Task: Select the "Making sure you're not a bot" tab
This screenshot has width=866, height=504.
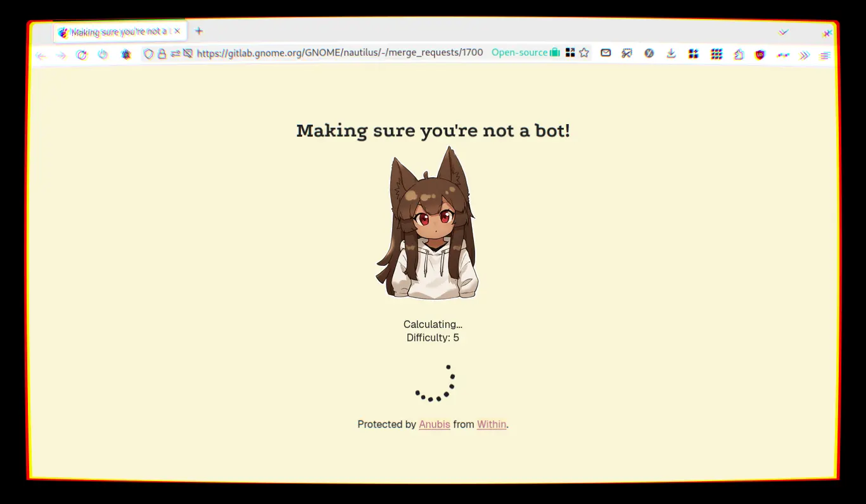Action: (116, 32)
